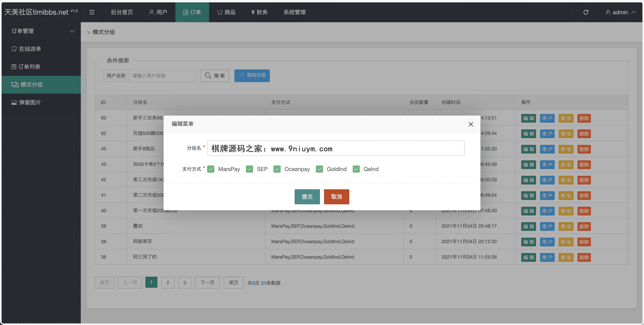Click the 支付方式 column header
The width and height of the screenshot is (644, 325).
pos(281,102)
